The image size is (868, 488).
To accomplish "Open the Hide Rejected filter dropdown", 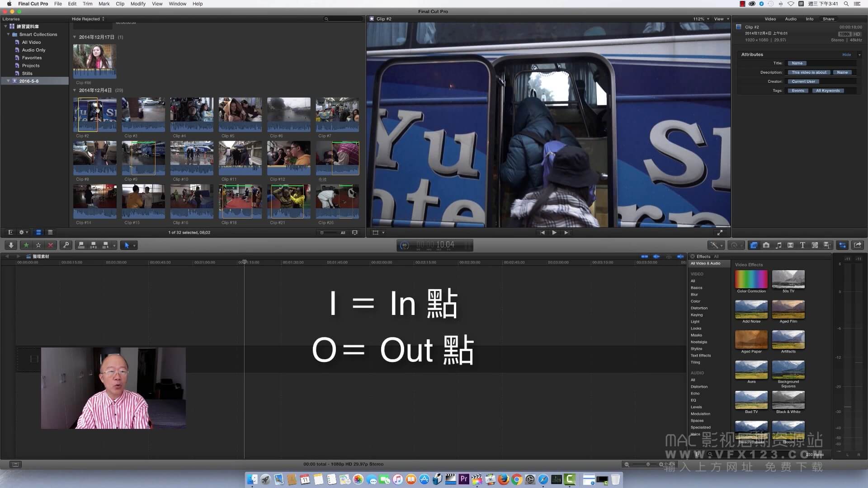I will point(88,19).
